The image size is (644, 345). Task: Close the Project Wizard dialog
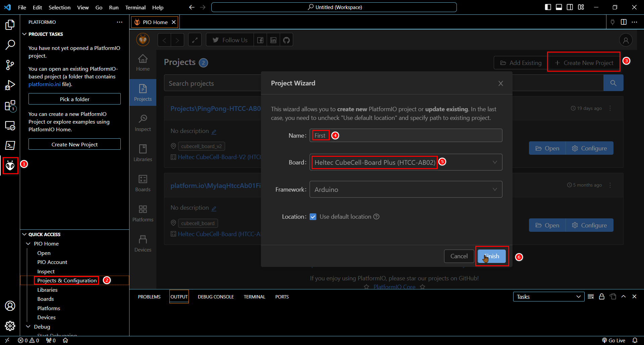[x=500, y=83]
